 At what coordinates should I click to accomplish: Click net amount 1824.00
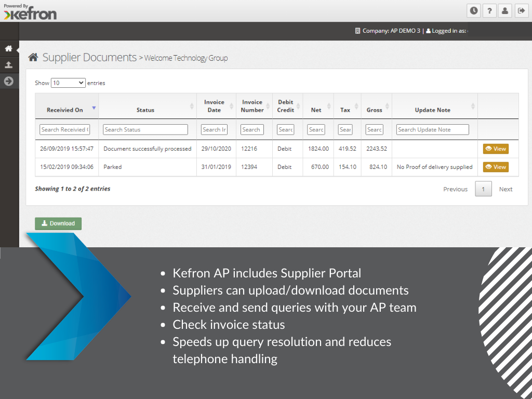click(x=318, y=149)
